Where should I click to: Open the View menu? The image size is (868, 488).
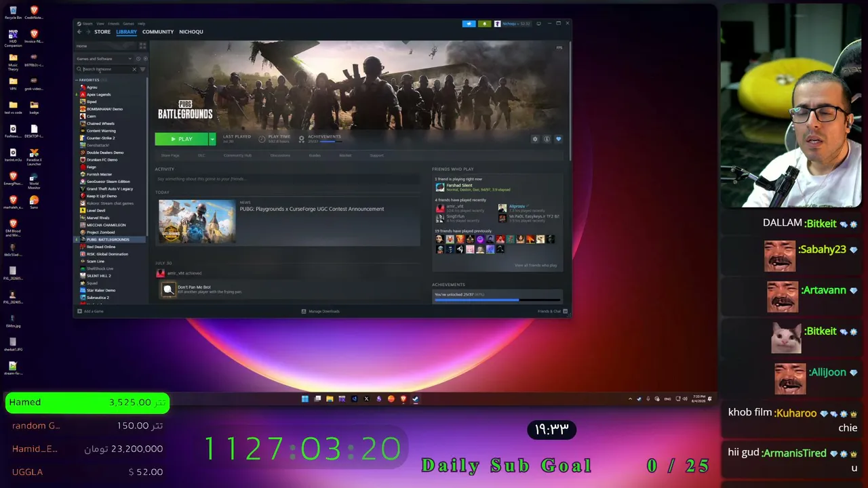pyautogui.click(x=100, y=24)
